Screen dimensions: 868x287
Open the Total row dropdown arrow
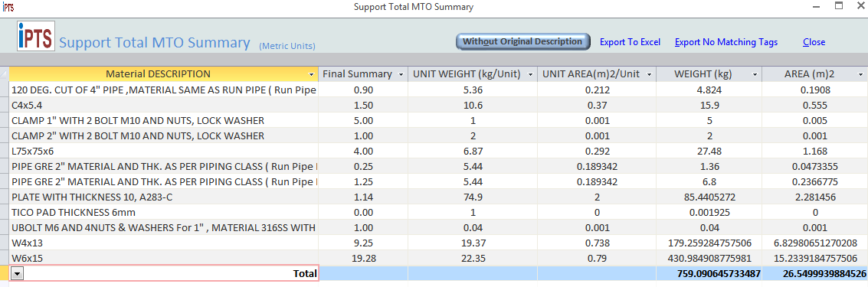pyautogui.click(x=17, y=273)
